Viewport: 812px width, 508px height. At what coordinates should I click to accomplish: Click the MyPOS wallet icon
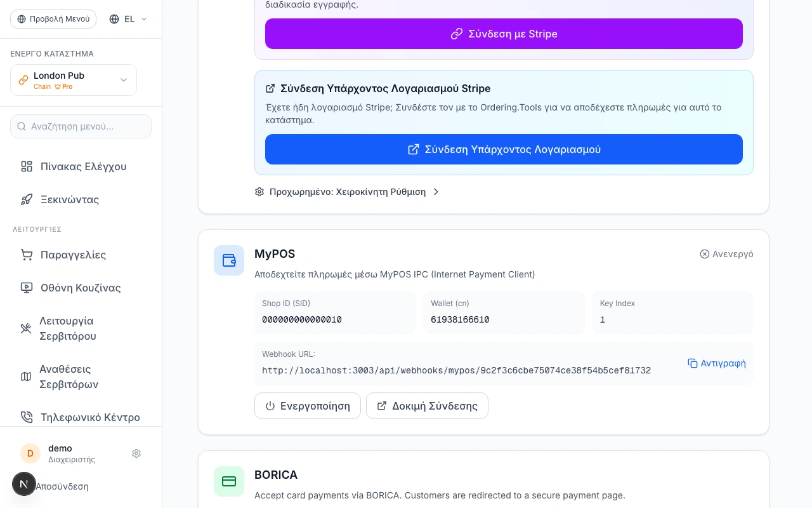pyautogui.click(x=229, y=260)
